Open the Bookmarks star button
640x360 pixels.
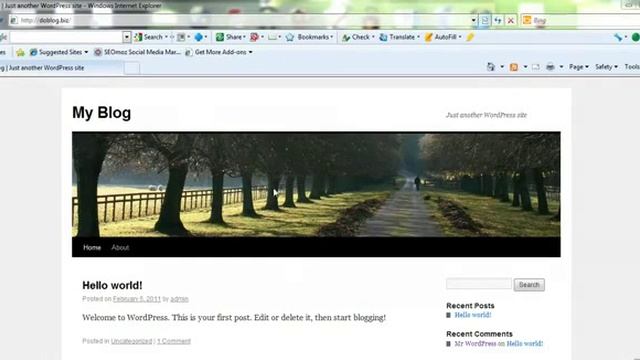pyautogui.click(x=309, y=37)
